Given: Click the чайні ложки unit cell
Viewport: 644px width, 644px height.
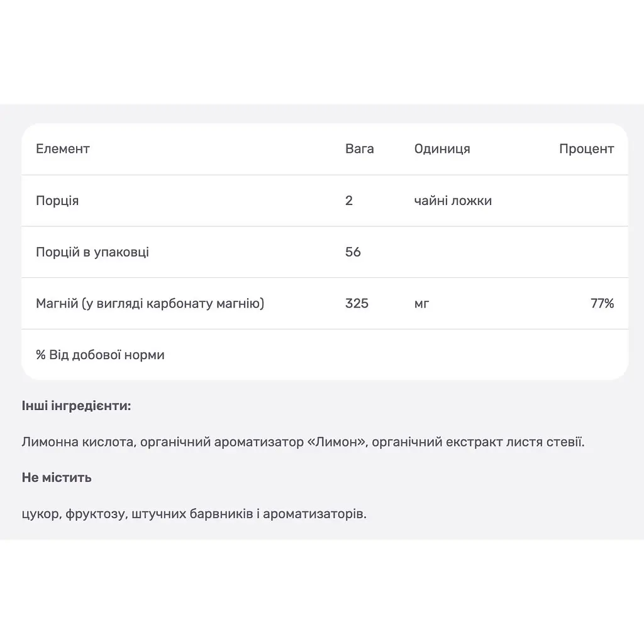Looking at the screenshot, I should pos(453,201).
